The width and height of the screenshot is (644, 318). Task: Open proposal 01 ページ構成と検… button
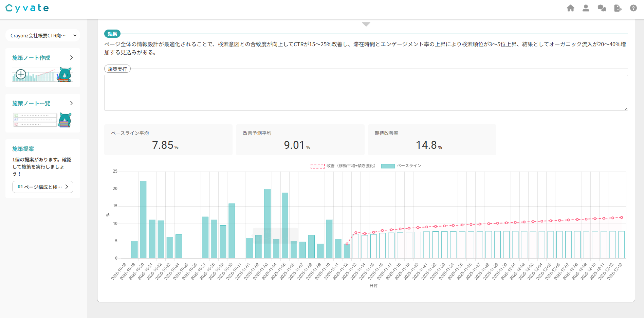43,187
